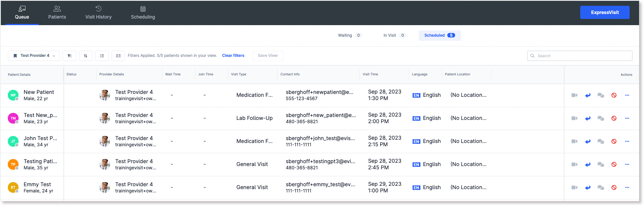Click the ExpressVisit button
This screenshot has height=206, width=644.
(605, 12)
